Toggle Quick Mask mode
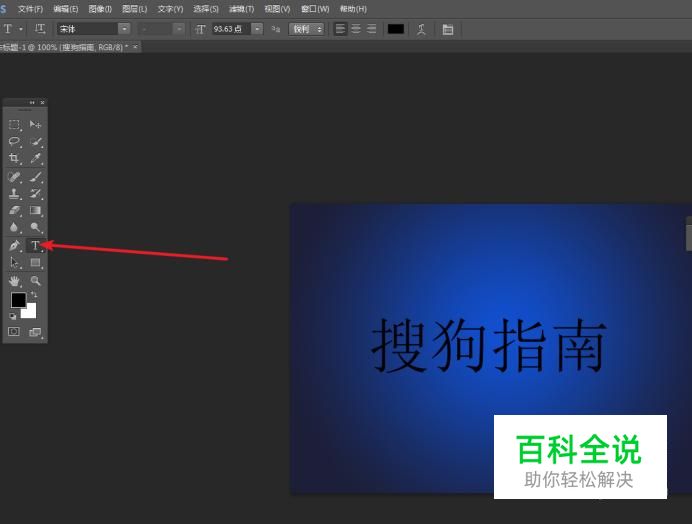The image size is (692, 524). (x=14, y=332)
